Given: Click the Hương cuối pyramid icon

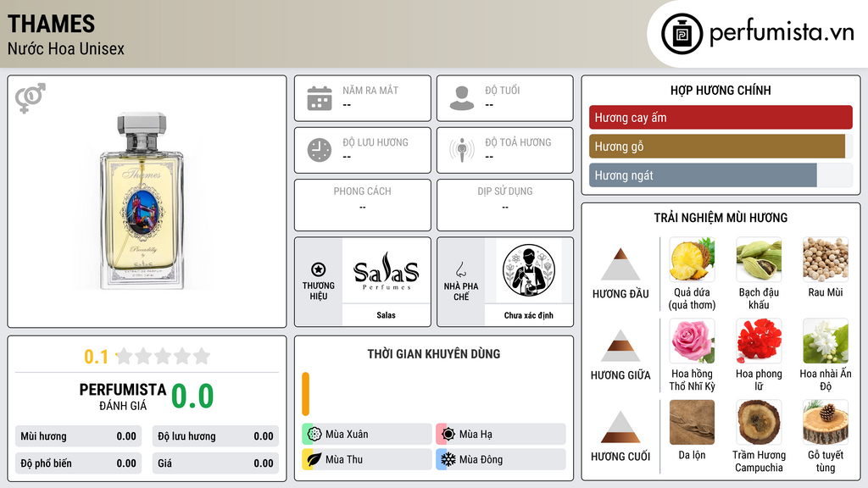Looking at the screenshot, I should click(620, 427).
